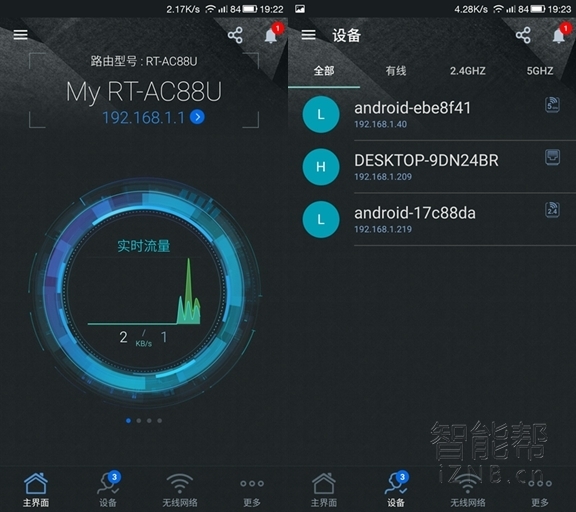Screen dimensions: 576x512
Task: Select the first page indicator dot
Action: point(128,421)
